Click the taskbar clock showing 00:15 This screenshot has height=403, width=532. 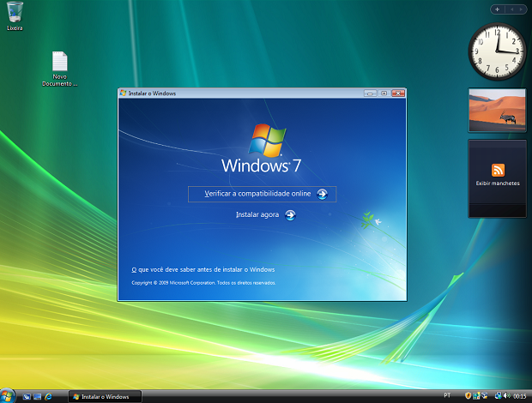click(x=519, y=396)
